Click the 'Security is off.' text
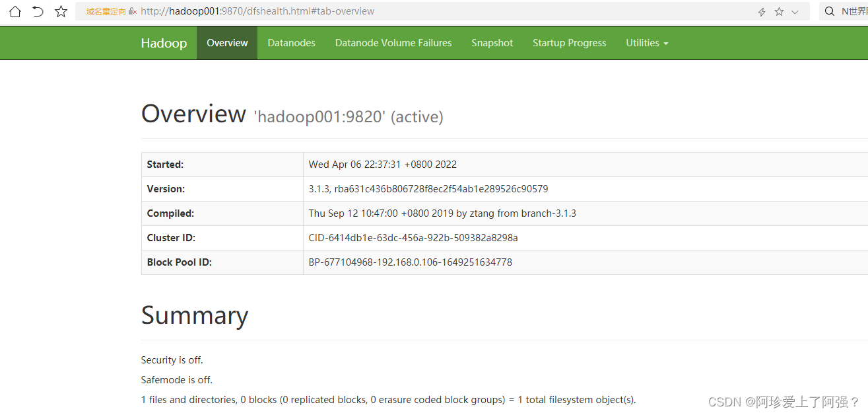 [x=172, y=360]
